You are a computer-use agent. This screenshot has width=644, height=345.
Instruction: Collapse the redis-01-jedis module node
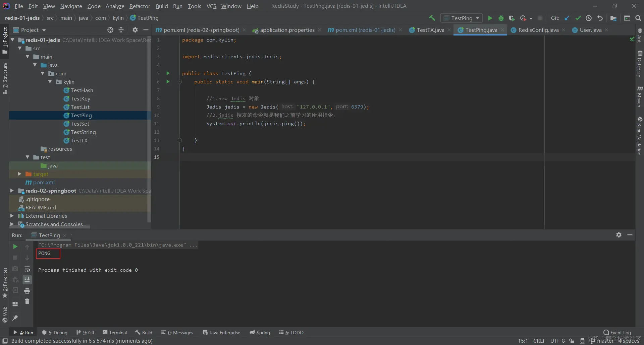(x=12, y=40)
